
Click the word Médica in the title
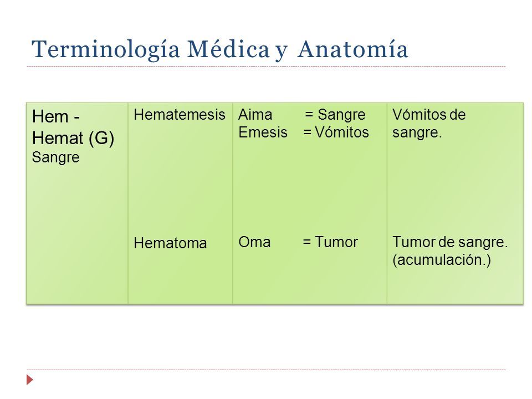click(228, 49)
